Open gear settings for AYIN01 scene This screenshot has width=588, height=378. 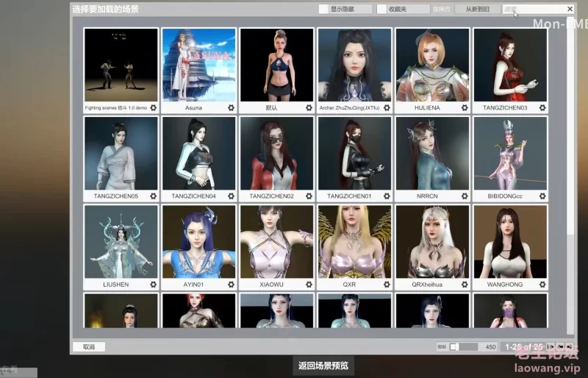coord(231,285)
